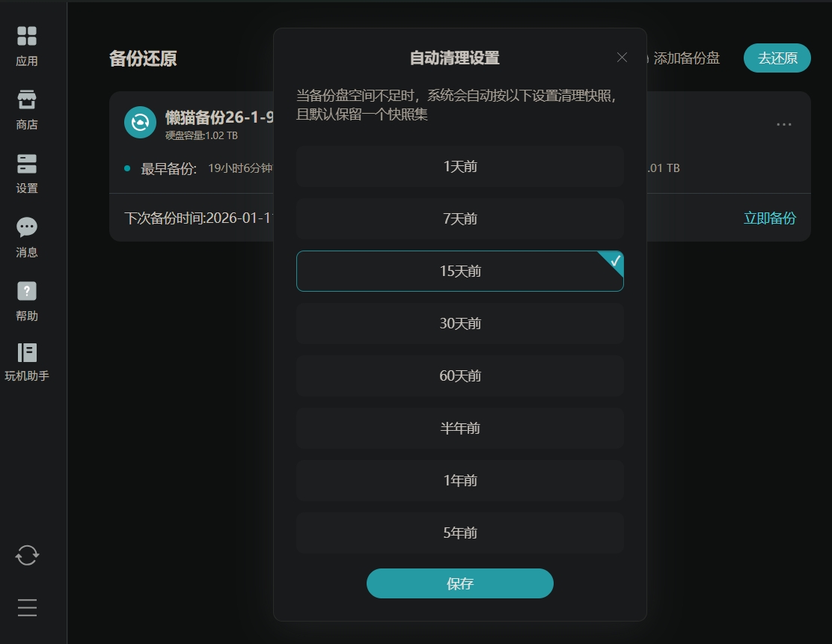The image size is (832, 644).
Task: Select the 1天前 cleanup option
Action: point(460,167)
